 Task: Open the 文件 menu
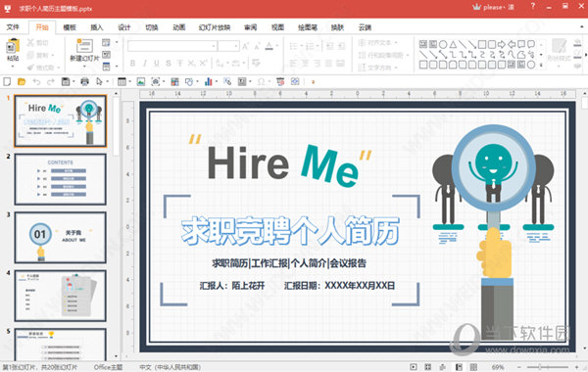13,27
